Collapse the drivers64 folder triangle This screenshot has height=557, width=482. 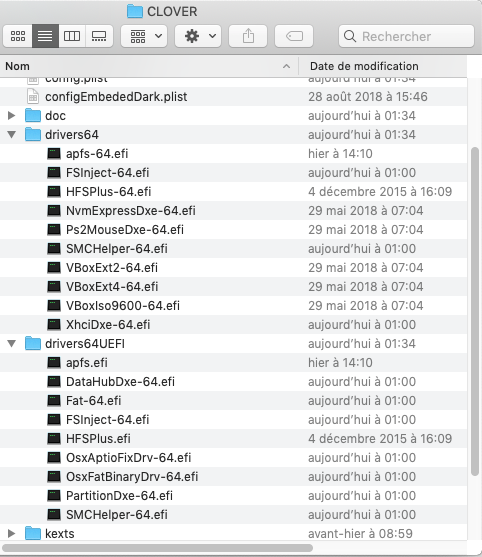(11, 135)
